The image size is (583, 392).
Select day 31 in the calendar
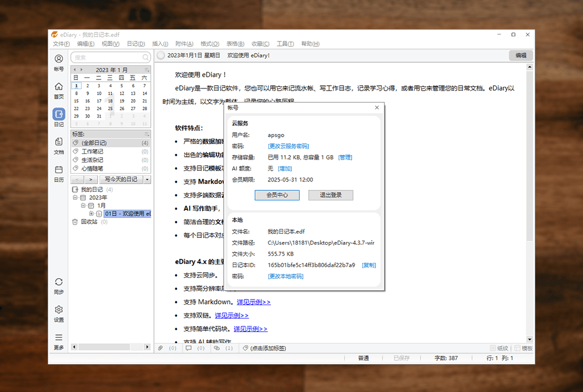coord(99,116)
